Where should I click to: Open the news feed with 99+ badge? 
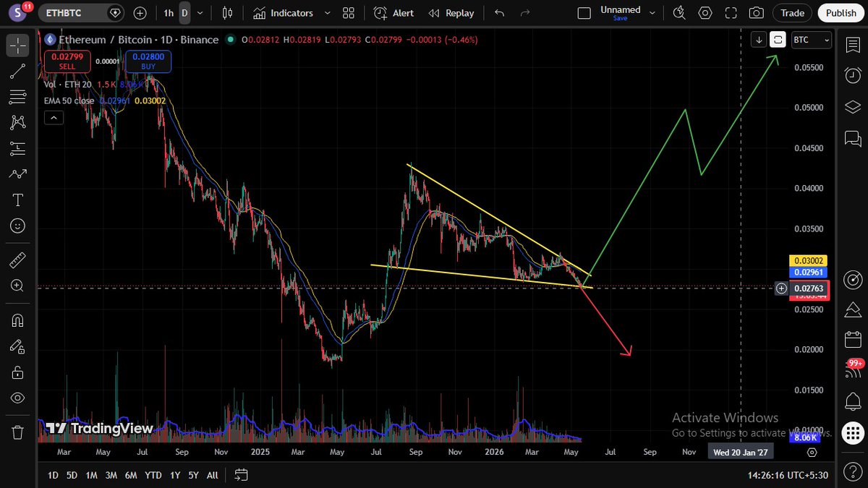tap(854, 369)
